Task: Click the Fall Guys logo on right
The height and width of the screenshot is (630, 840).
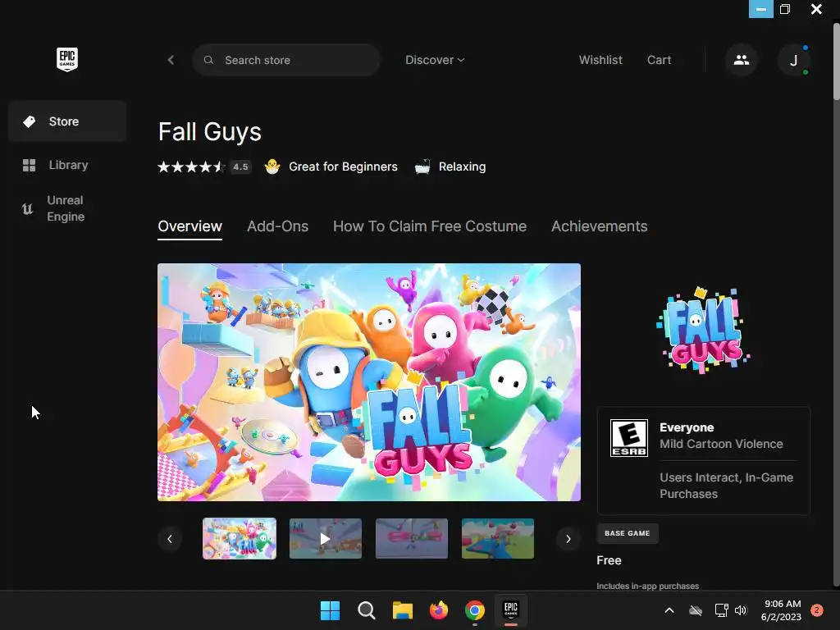Action: [703, 330]
